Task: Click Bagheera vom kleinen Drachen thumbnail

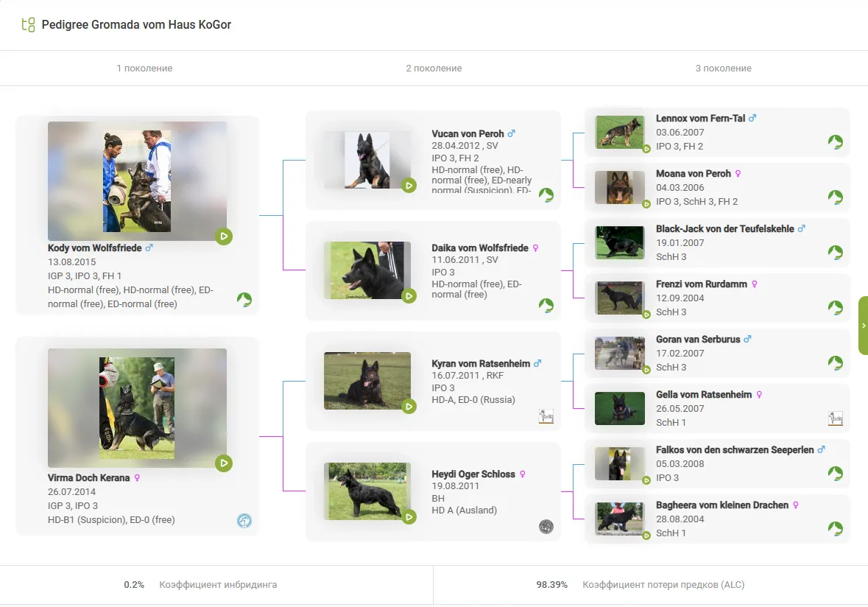Action: (x=619, y=519)
